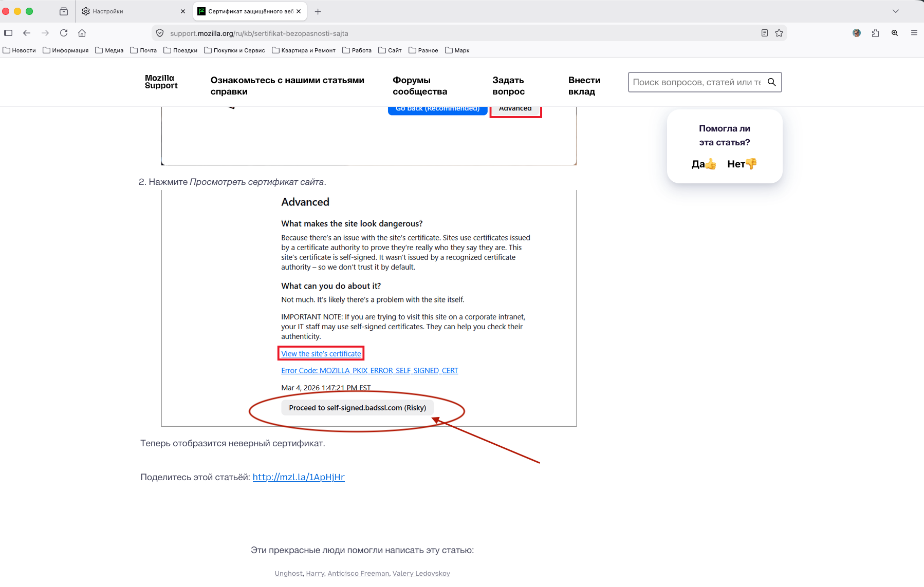Open contributor Valery Ledovskoy profile

point(421,574)
